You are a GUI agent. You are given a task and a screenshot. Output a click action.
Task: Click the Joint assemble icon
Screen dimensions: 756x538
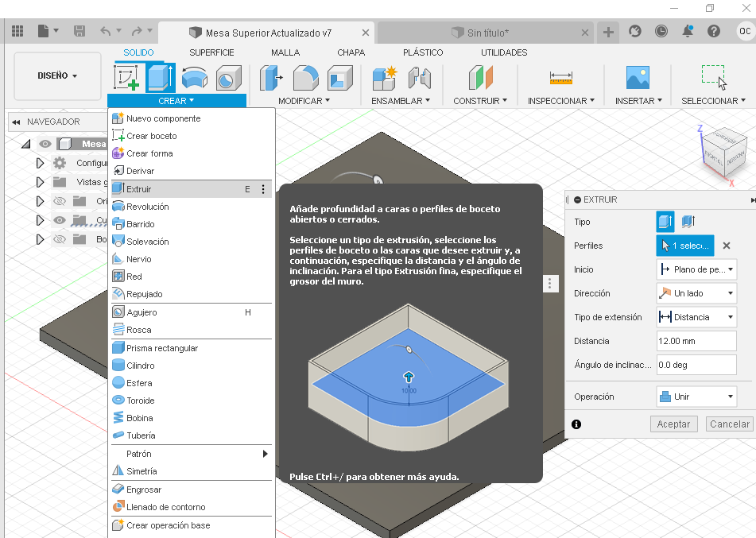(420, 78)
